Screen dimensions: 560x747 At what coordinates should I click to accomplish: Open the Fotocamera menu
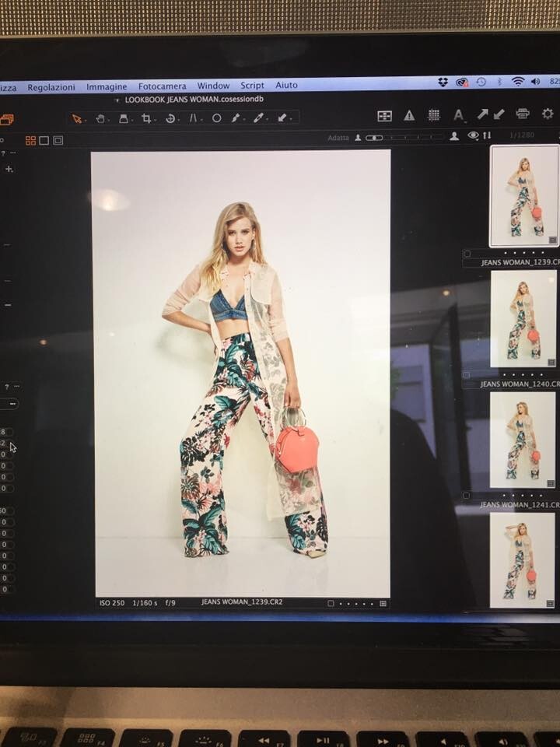tap(162, 86)
